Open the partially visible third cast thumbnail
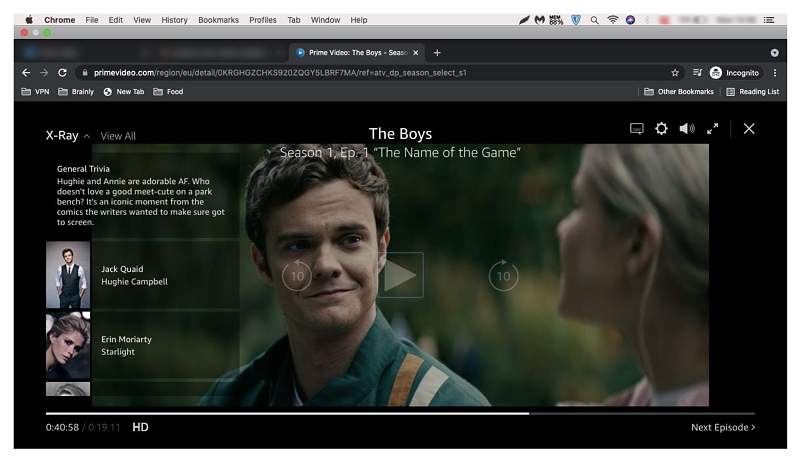806x462 pixels. tap(68, 389)
